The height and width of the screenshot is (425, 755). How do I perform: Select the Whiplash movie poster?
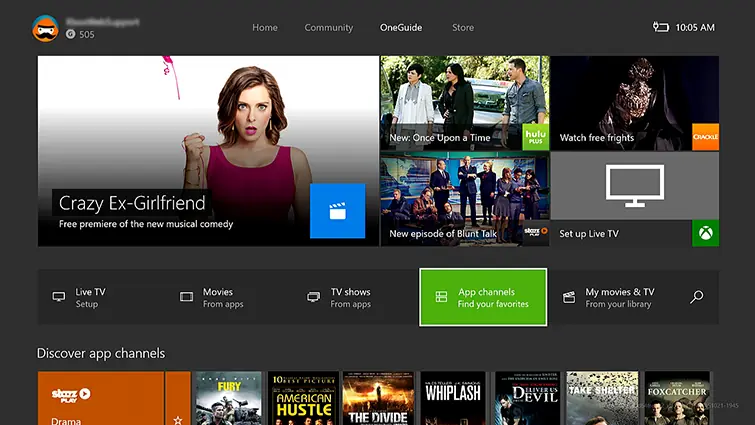453,399
